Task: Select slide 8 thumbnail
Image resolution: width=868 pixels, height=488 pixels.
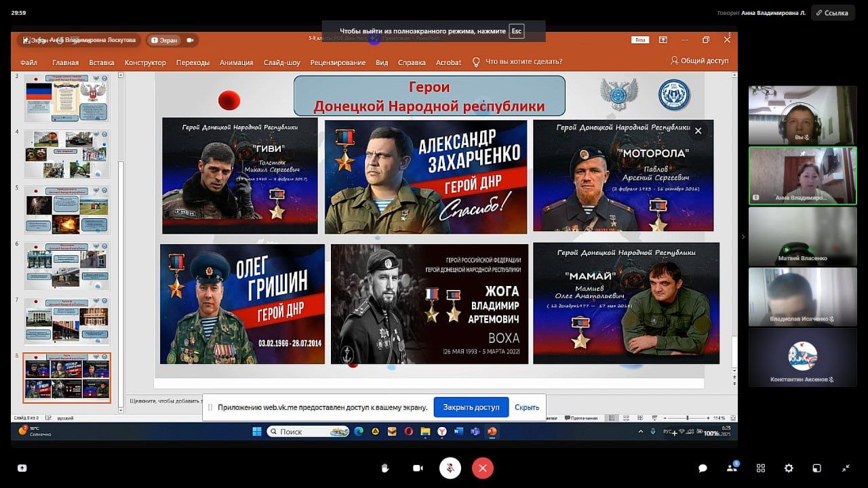Action: 67,378
